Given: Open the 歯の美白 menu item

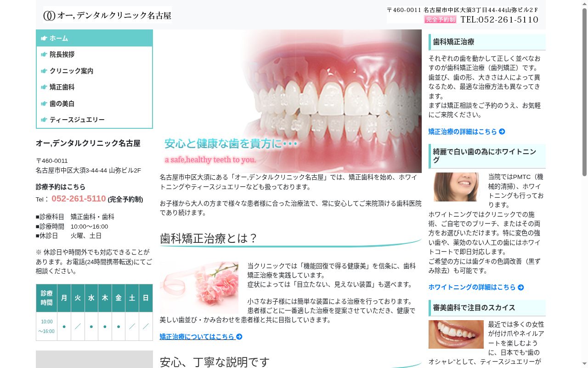Looking at the screenshot, I should click(94, 103).
